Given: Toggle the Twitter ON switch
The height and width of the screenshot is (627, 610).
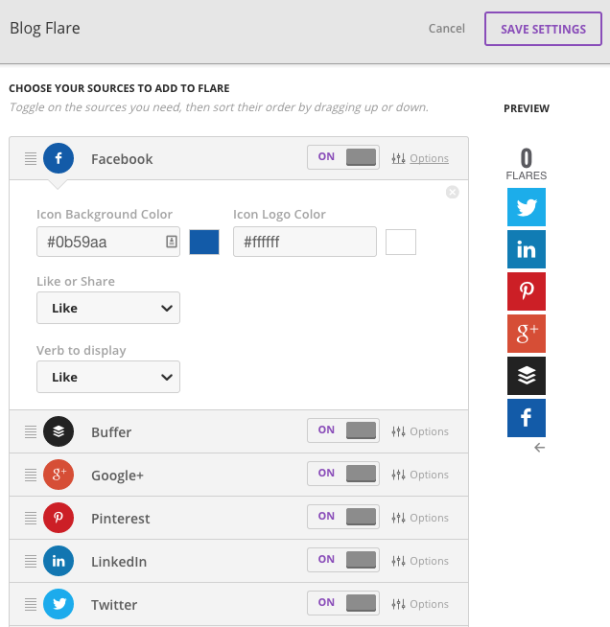Looking at the screenshot, I should [x=343, y=603].
